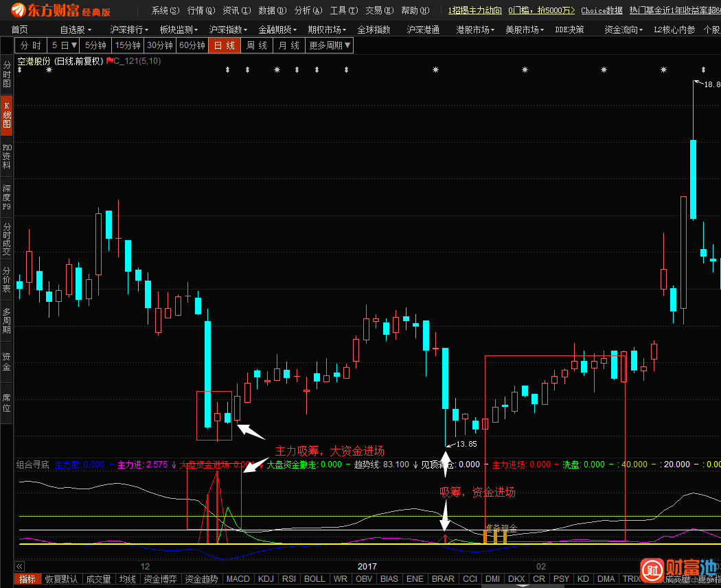The height and width of the screenshot is (588, 721).
Task: Select the 60分钟 period button
Action: click(192, 45)
